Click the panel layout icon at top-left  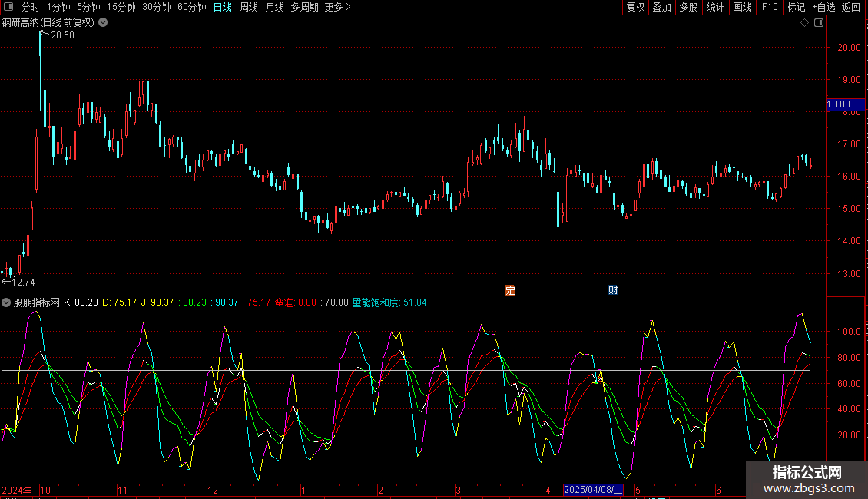click(x=8, y=7)
